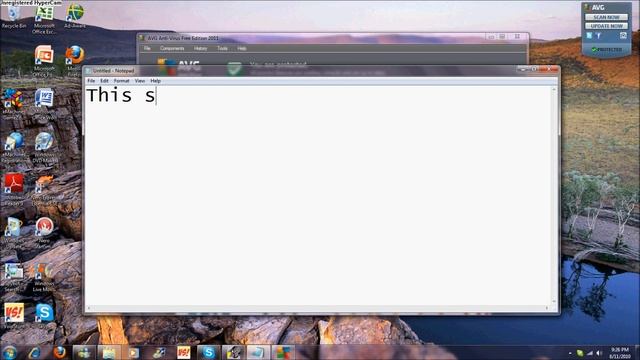The image size is (640, 360).
Task: Select VS! desktop shortcut icon
Action: tap(14, 315)
